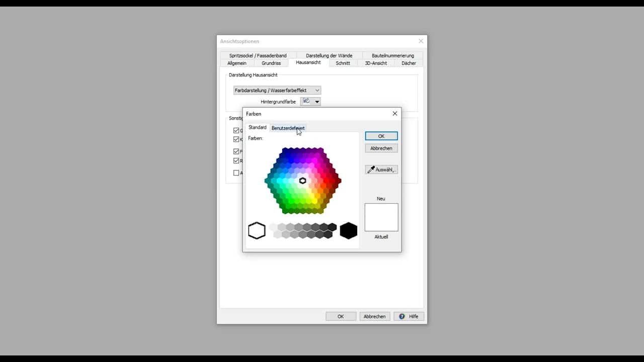Pick the white center hexagon in the color honeycomb
This screenshot has width=644, height=362.
[302, 180]
